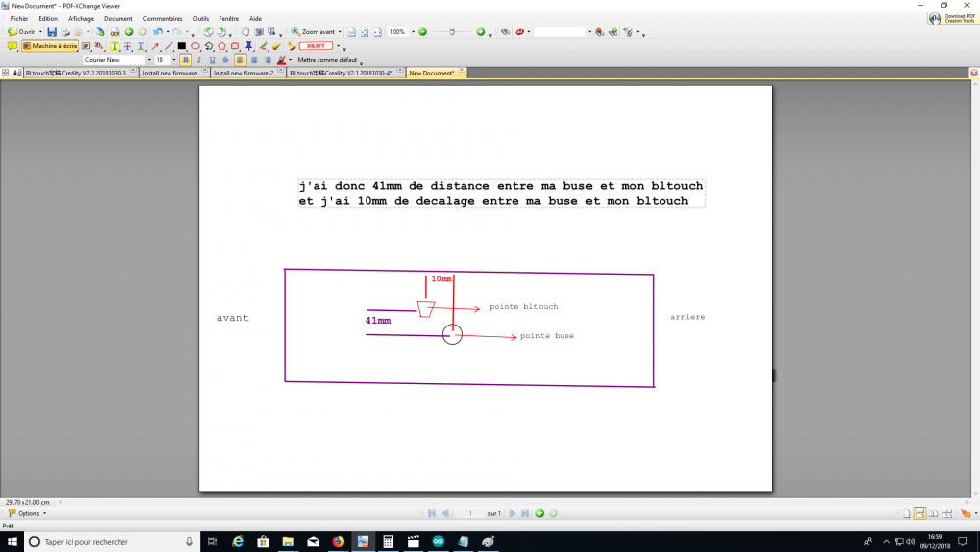Switch to Install new firmware-2 tab
980x552 pixels.
(244, 73)
